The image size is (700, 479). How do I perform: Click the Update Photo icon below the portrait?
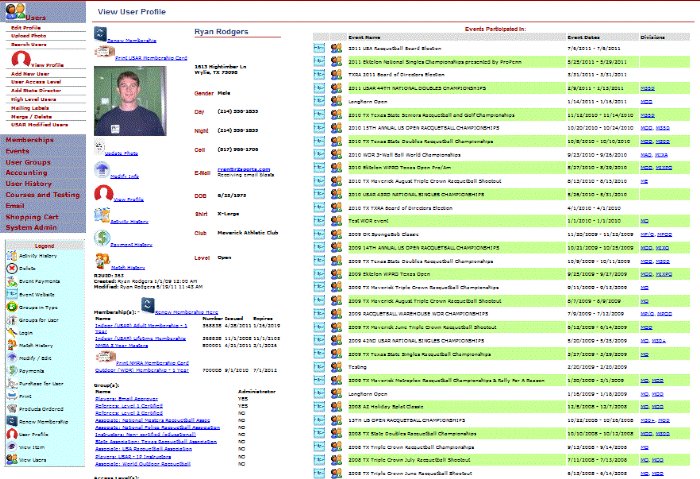click(x=99, y=147)
